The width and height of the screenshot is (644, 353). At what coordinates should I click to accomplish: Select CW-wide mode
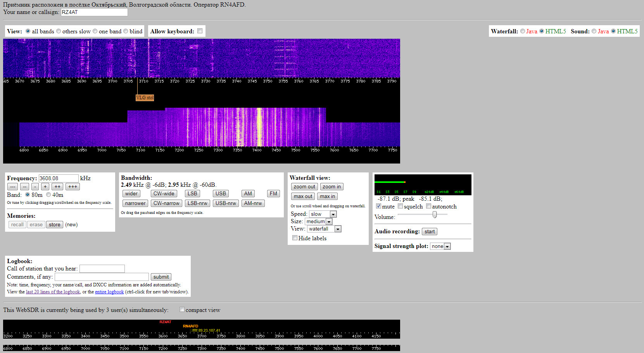click(164, 194)
